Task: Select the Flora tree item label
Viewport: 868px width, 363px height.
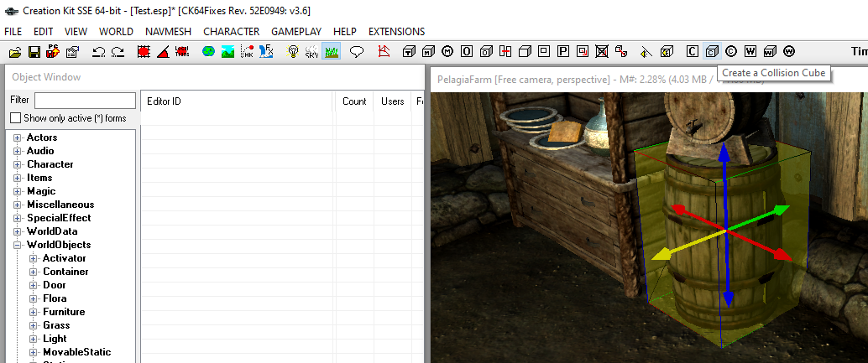Action: pos(55,298)
